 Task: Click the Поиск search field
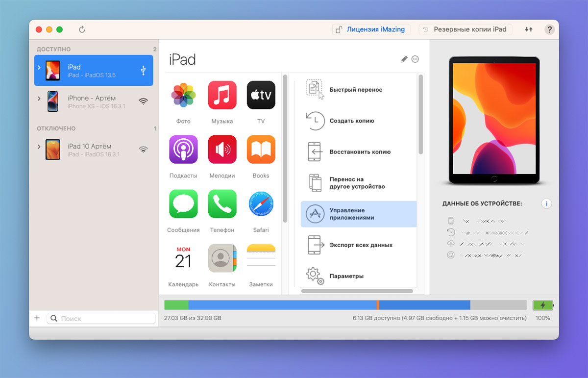point(101,318)
